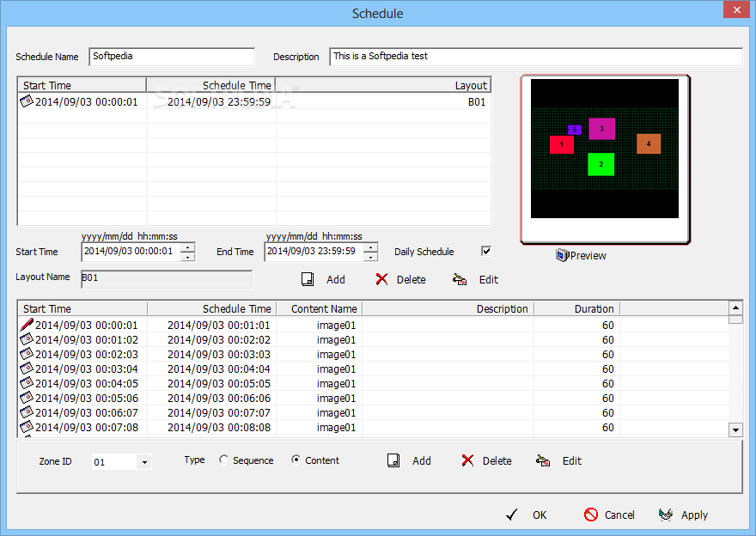Click the pencil icon beside upper Edit
756x536 pixels.
460,279
